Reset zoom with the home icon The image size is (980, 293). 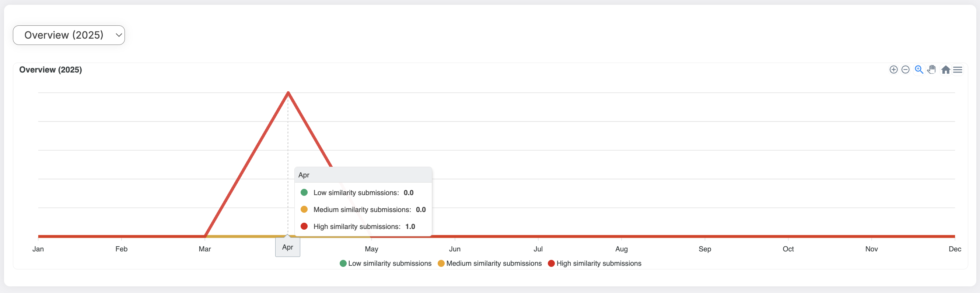[x=945, y=70]
